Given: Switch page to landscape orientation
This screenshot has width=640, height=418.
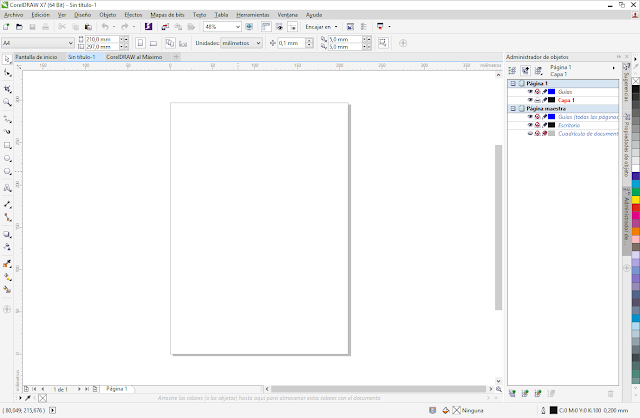Looking at the screenshot, I should [152, 43].
